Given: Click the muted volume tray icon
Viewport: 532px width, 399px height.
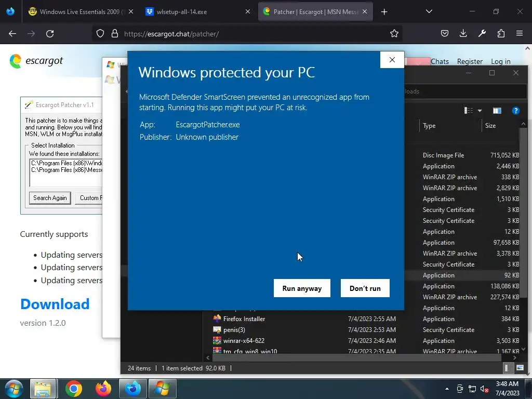Looking at the screenshot, I should click(484, 389).
